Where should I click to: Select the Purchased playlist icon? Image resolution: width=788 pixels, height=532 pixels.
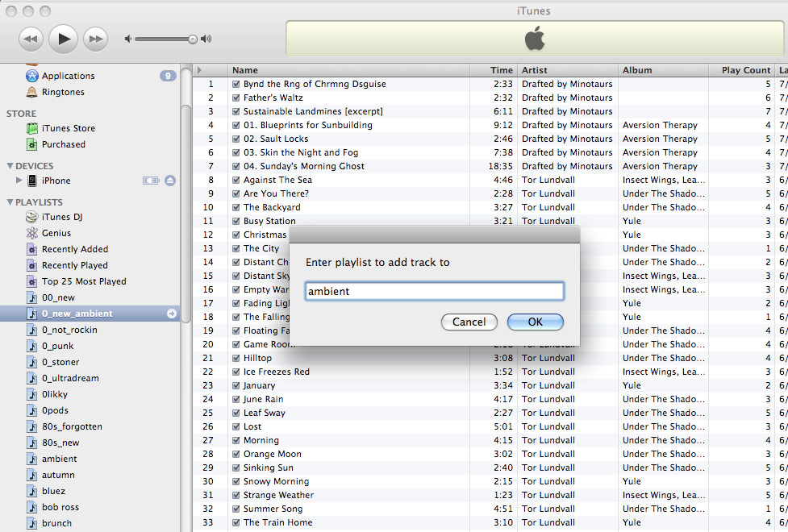point(32,144)
